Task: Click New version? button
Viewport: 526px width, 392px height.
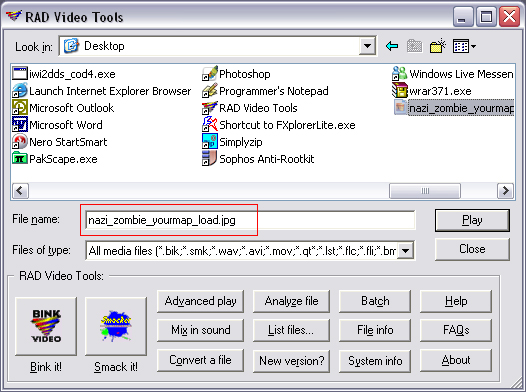Action: [x=292, y=360]
